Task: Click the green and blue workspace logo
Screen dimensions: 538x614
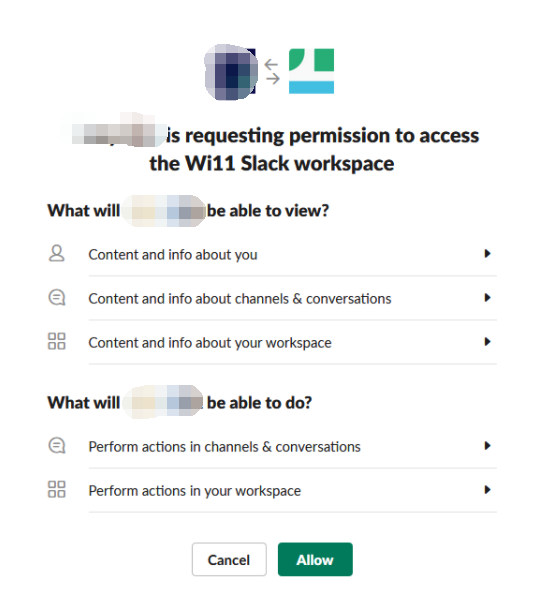Action: coord(311,71)
